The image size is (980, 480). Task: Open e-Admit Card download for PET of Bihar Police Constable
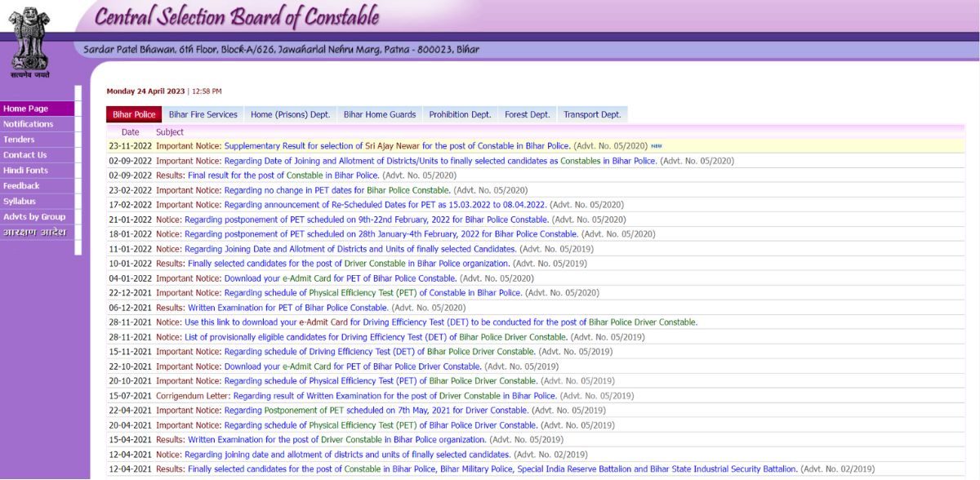pos(341,278)
